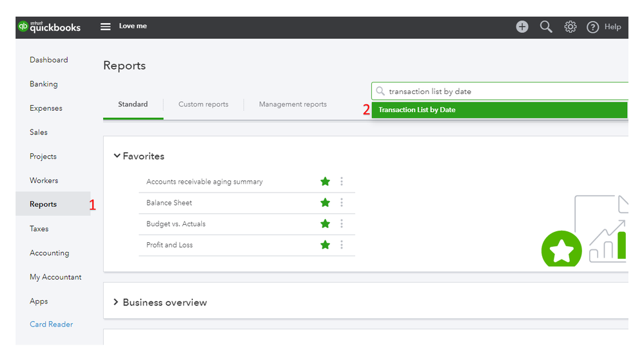Click the report search input field
This screenshot has width=644, height=362.
click(503, 91)
